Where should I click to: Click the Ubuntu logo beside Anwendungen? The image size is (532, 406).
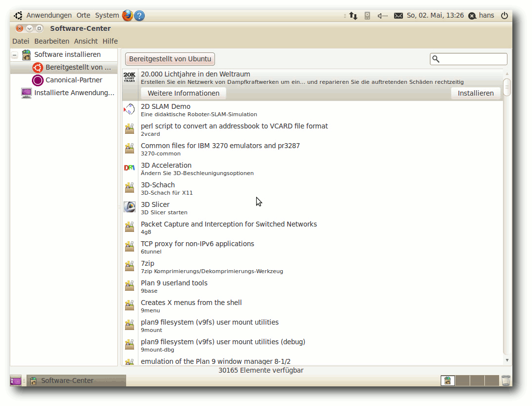coord(18,16)
